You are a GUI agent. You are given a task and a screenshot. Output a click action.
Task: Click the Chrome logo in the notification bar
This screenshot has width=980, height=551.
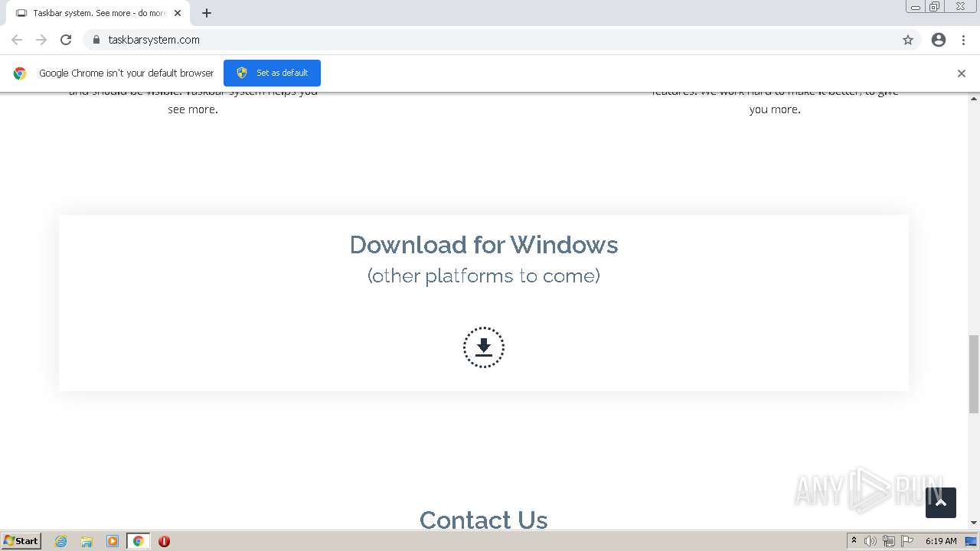pyautogui.click(x=20, y=73)
